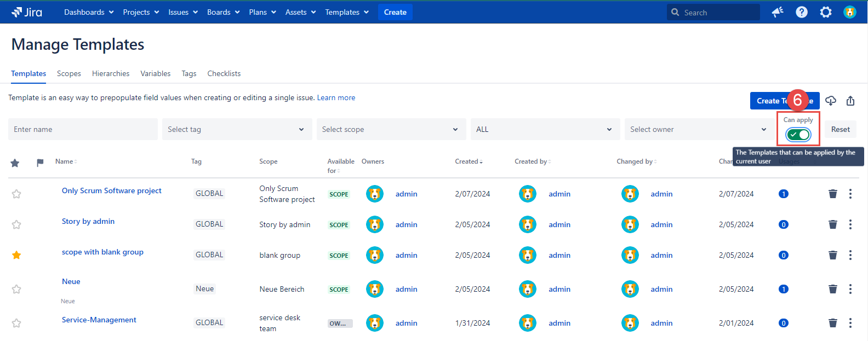Open the Select scope dropdown
This screenshot has height=341, width=868.
391,129
